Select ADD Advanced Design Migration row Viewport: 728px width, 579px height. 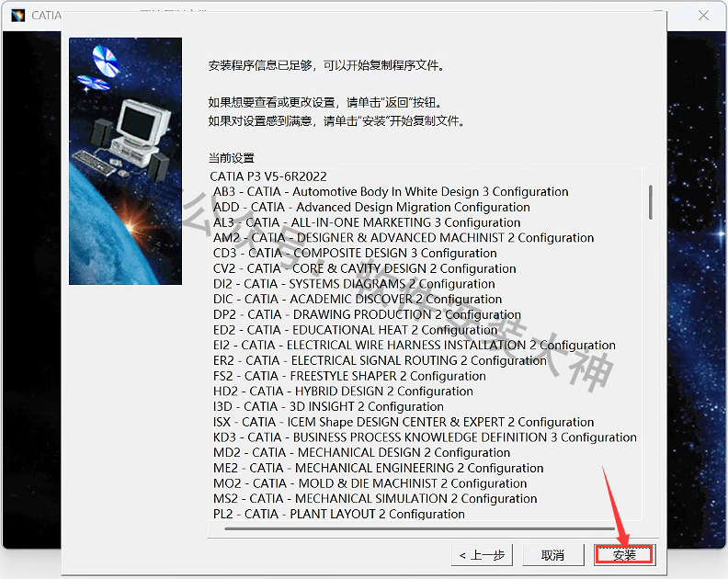click(371, 207)
